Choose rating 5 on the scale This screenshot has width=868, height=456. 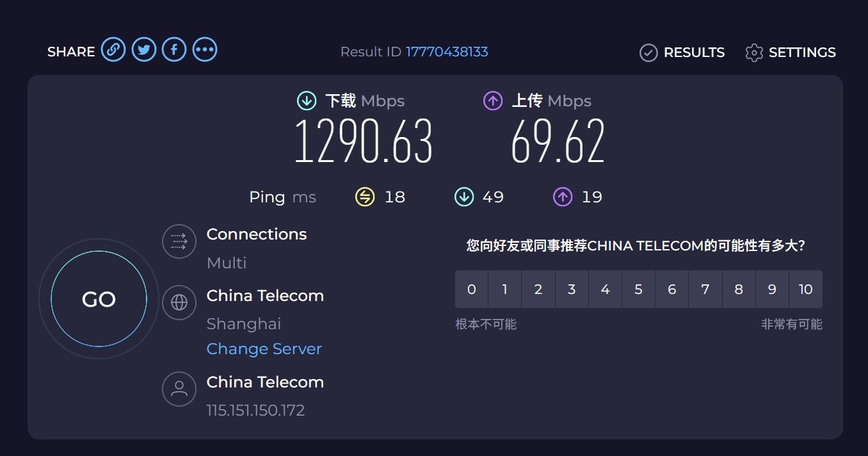(638, 289)
